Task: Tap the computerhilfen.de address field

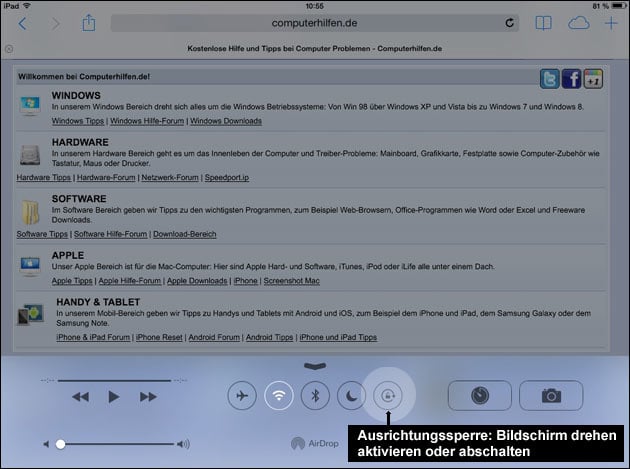Action: click(315, 23)
